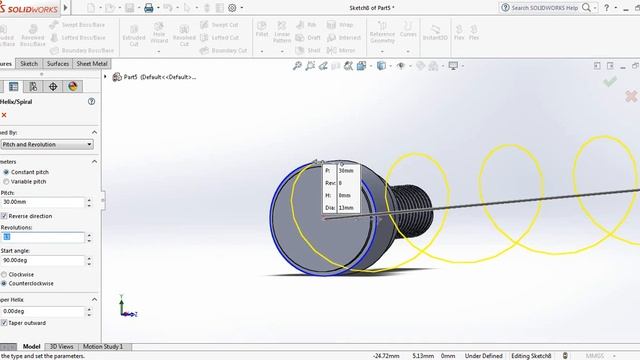Toggle Taper outward checkbox
This screenshot has width=640, height=360.
tap(4, 323)
